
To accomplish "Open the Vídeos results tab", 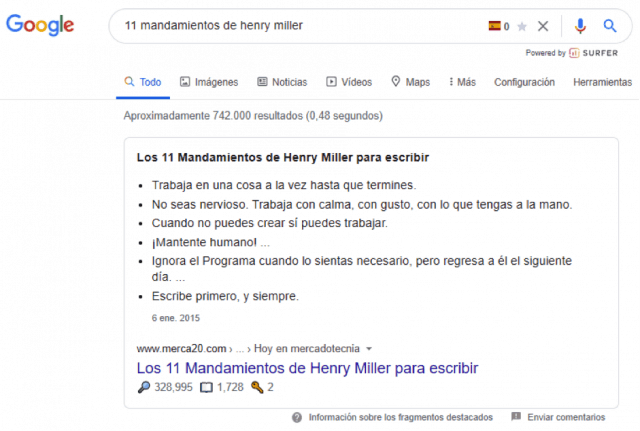I will [x=349, y=82].
